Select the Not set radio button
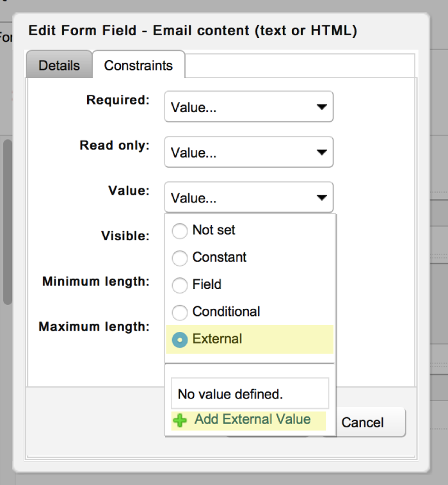This screenshot has height=485, width=448. (180, 231)
